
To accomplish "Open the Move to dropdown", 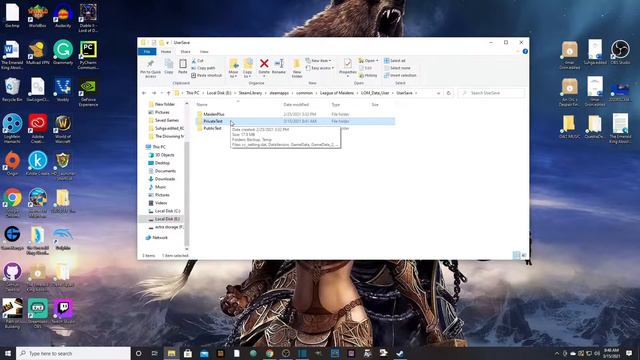I will [x=233, y=68].
